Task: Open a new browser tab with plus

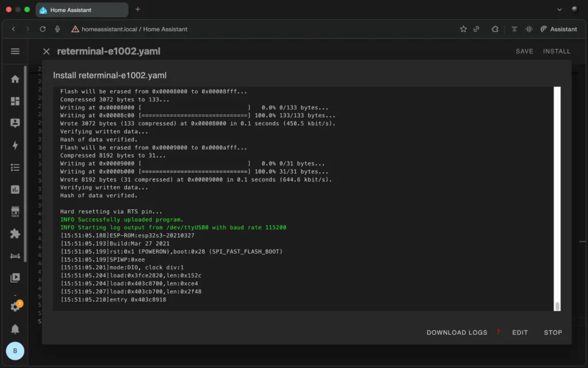Action: (138, 9)
